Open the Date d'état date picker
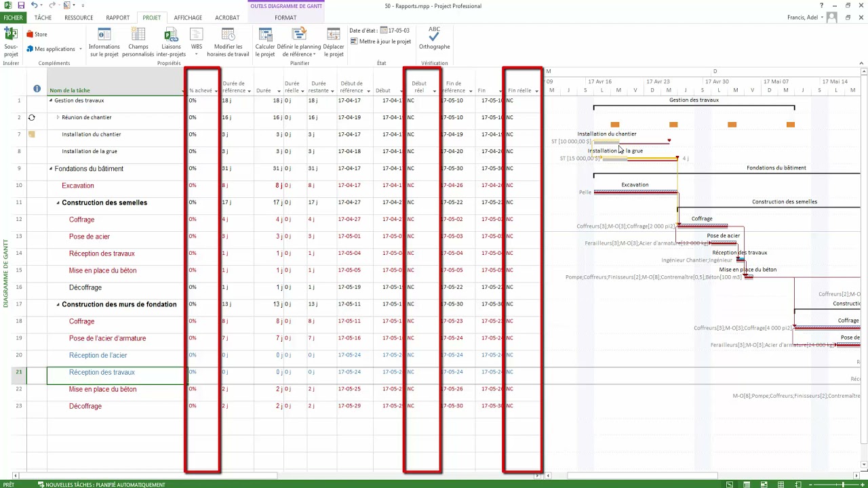The image size is (868, 488). click(384, 30)
